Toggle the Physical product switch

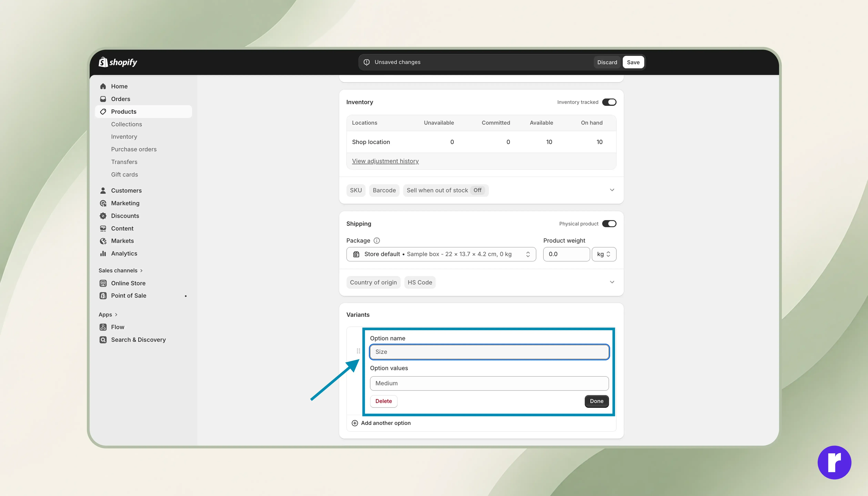click(609, 224)
